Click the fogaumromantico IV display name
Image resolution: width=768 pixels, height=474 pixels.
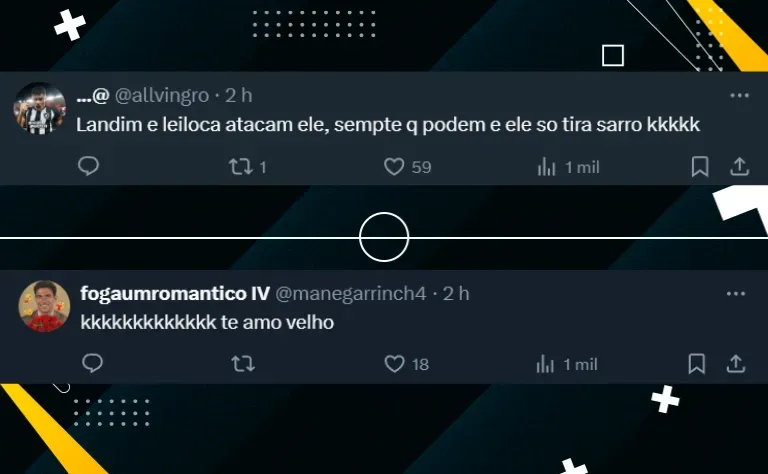(x=175, y=293)
